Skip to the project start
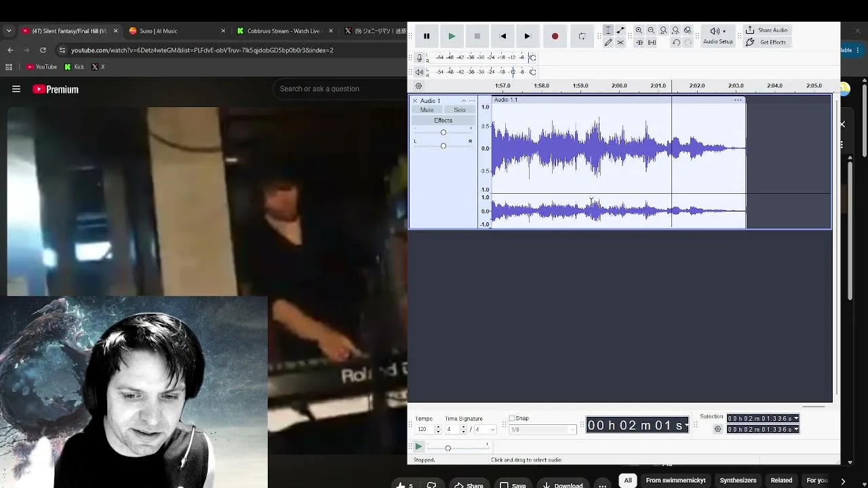Image resolution: width=868 pixels, height=488 pixels. [502, 36]
